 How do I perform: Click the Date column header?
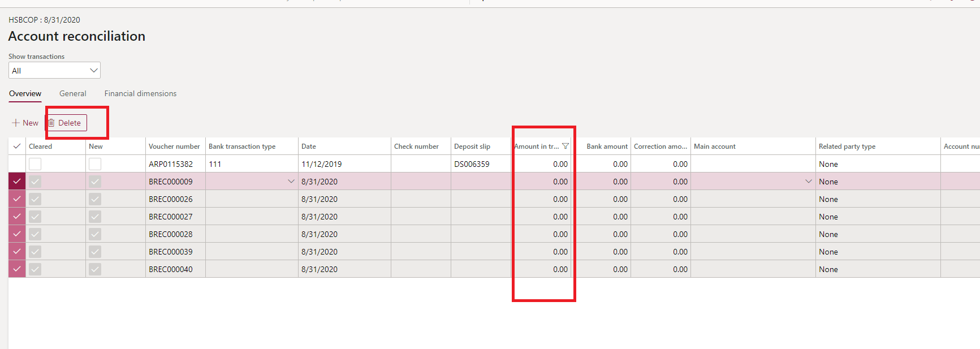pyautogui.click(x=344, y=146)
